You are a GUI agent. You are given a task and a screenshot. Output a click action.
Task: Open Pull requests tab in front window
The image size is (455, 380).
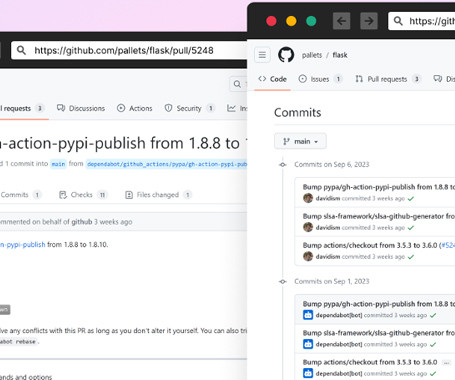pyautogui.click(x=387, y=79)
